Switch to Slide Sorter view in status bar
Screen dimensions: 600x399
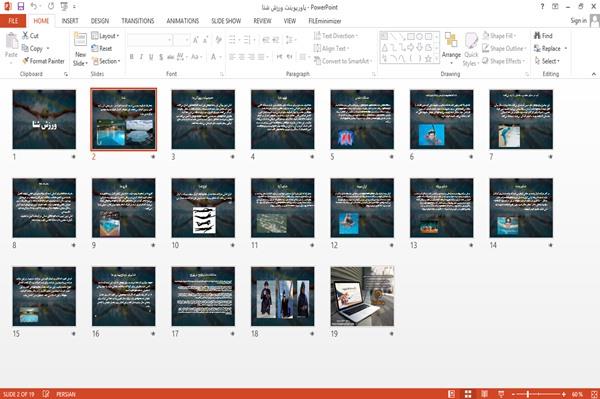pyautogui.click(x=468, y=394)
